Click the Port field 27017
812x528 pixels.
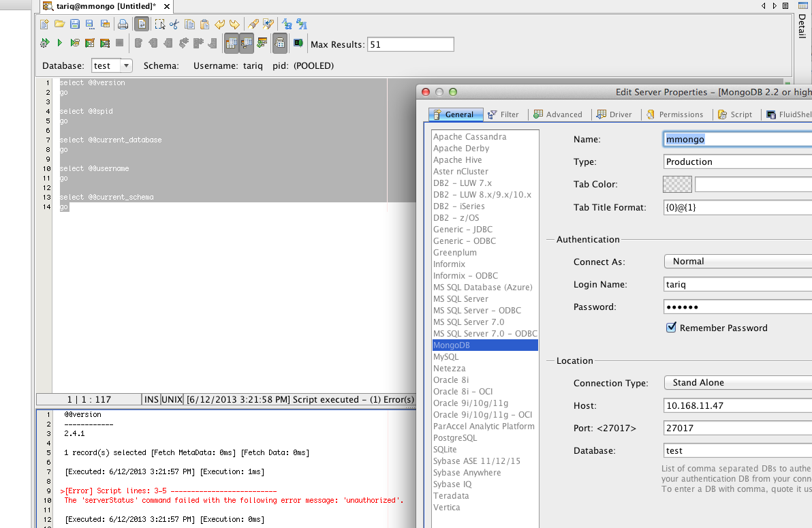(x=738, y=428)
